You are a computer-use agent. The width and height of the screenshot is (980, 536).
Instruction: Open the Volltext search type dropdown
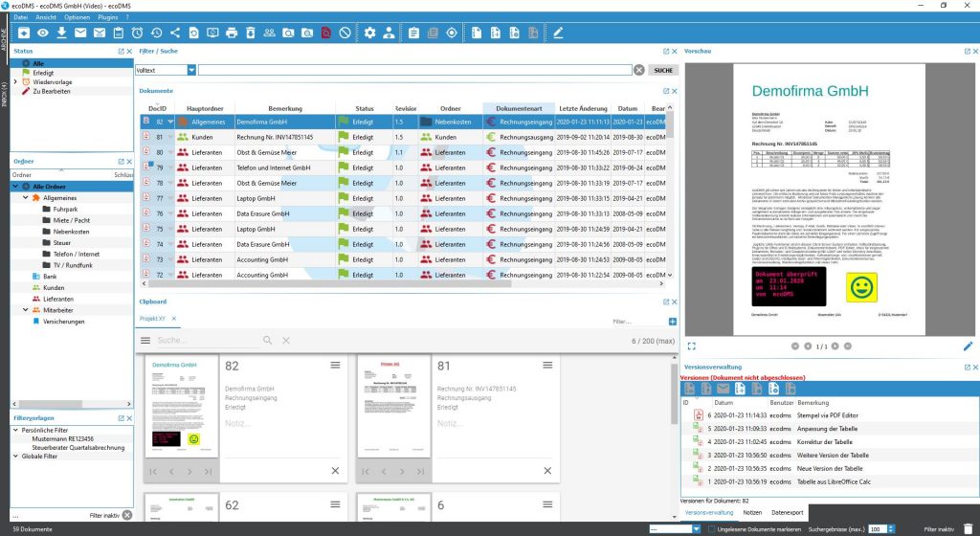click(x=191, y=70)
